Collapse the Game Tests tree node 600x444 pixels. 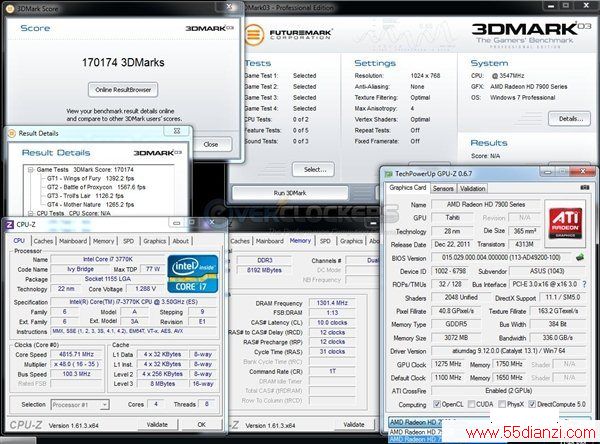point(30,170)
